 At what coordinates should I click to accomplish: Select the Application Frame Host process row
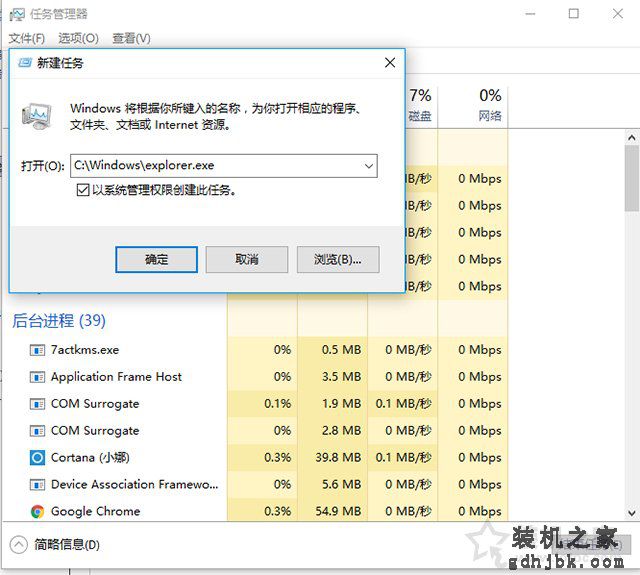coord(255,377)
